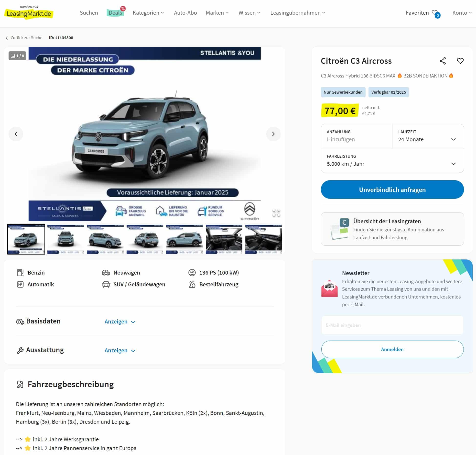
Task: Go to the previous gallery image with the left arrow
Action: point(16,134)
